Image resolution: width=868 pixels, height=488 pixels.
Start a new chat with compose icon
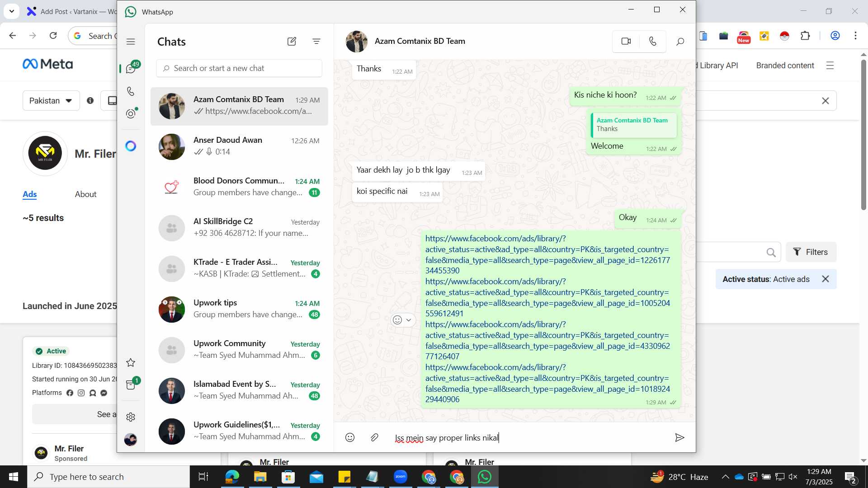pyautogui.click(x=292, y=42)
